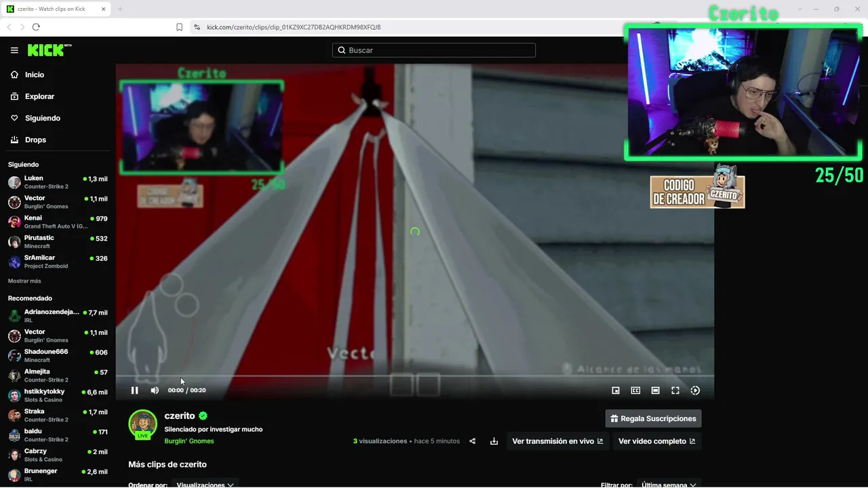The image size is (868, 488).
Task: Open the playback speed settings icon
Action: [x=695, y=390]
